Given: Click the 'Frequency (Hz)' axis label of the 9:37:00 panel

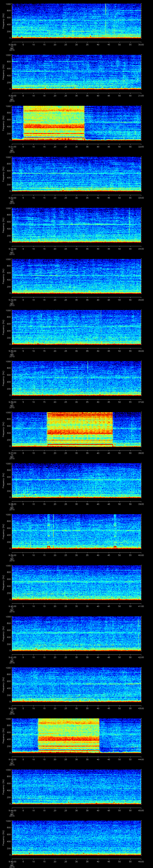Looking at the screenshot, I should tap(3, 430).
